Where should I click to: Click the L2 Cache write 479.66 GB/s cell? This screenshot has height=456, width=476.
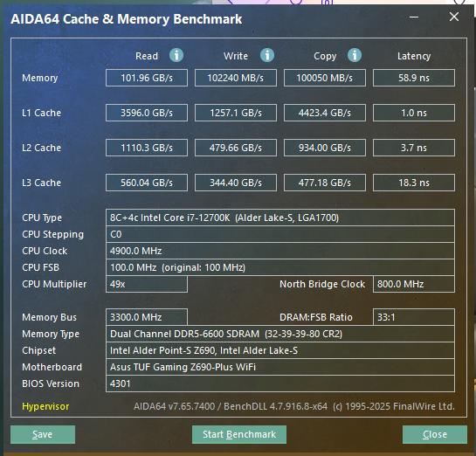[x=236, y=148]
